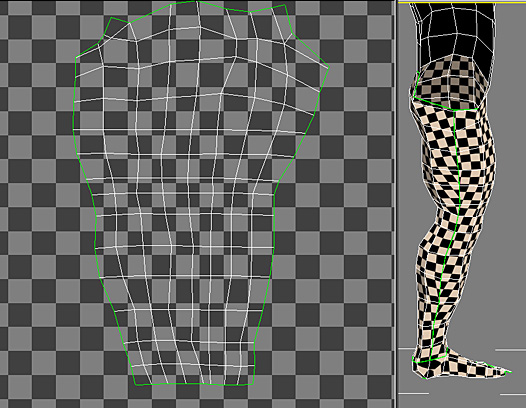This screenshot has width=526, height=408.
Task: Pick the far-right corner vertex of the UV shell
Action: point(329,67)
